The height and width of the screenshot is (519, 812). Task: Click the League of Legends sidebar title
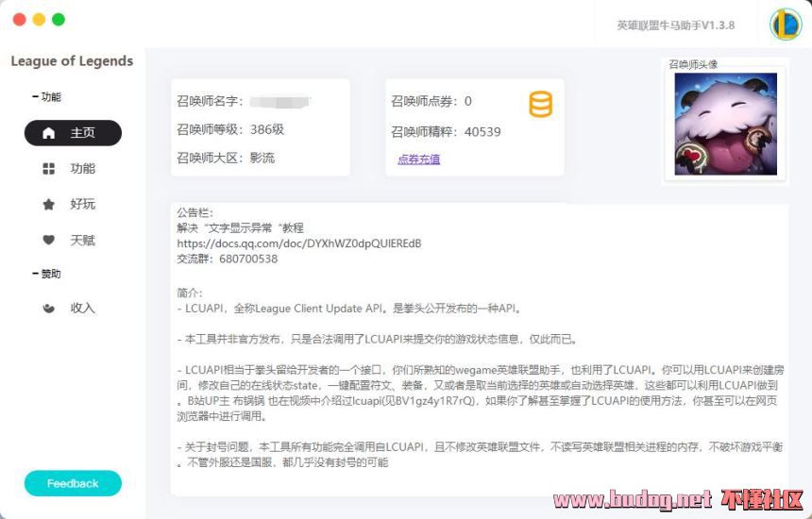click(x=72, y=61)
